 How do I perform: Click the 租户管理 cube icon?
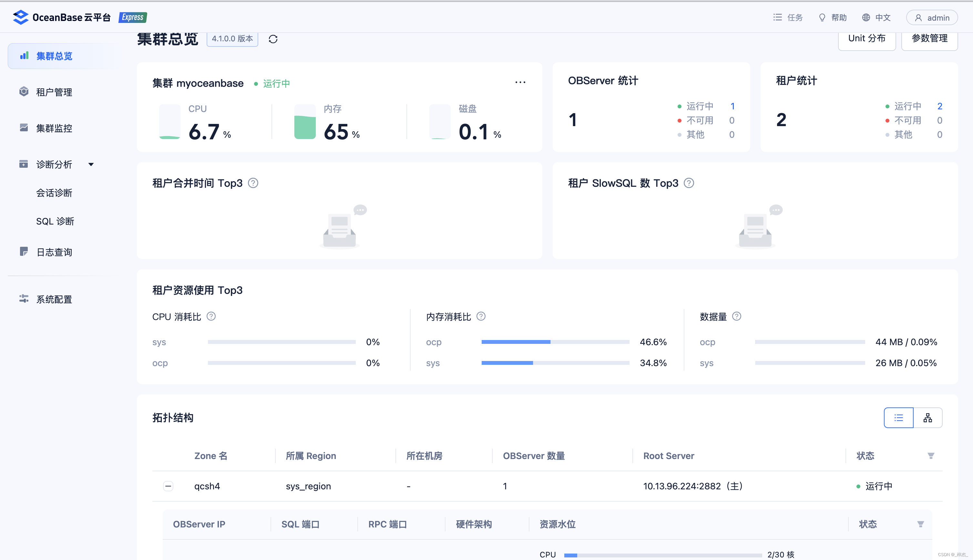[24, 92]
